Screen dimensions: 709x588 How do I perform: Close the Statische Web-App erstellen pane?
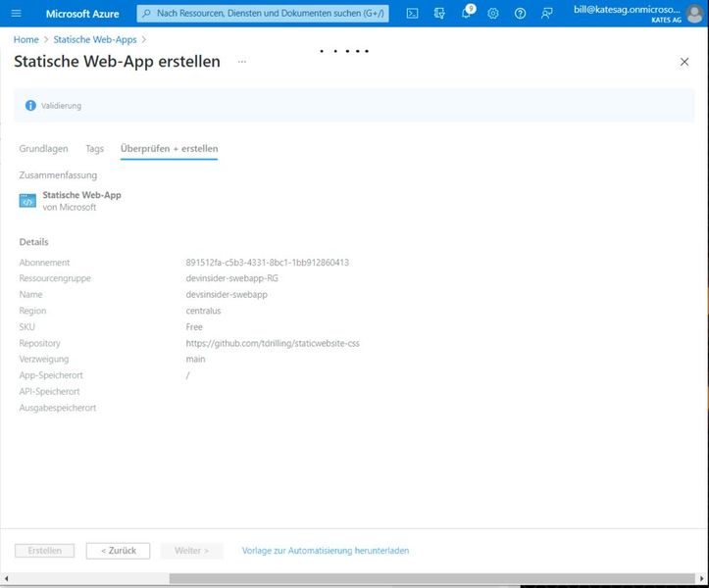coord(684,62)
